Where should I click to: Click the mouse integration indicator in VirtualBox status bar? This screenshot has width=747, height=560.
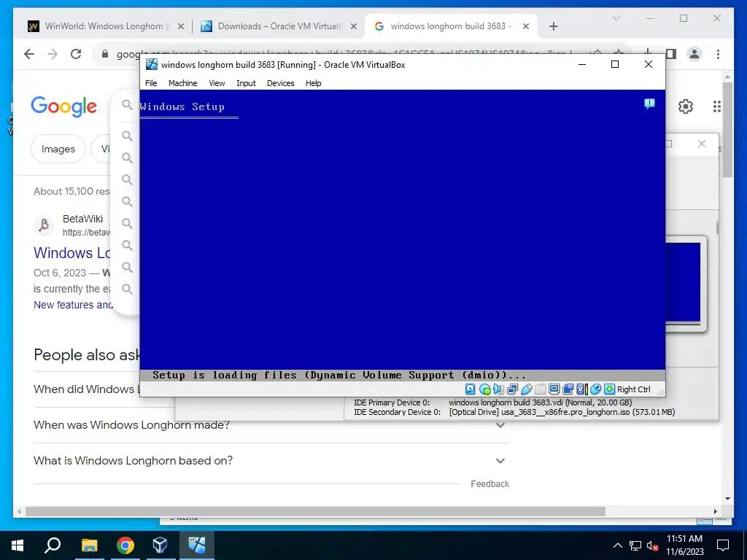(595, 389)
